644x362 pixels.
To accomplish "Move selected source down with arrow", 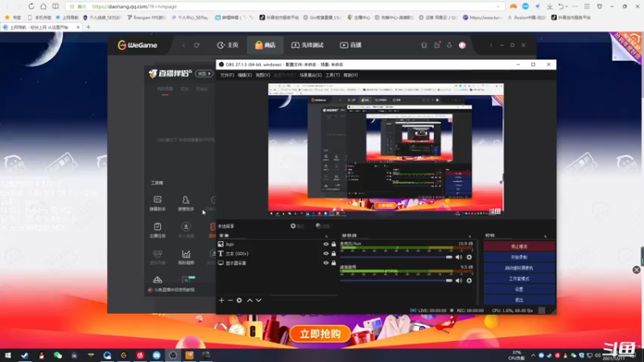I will (258, 300).
